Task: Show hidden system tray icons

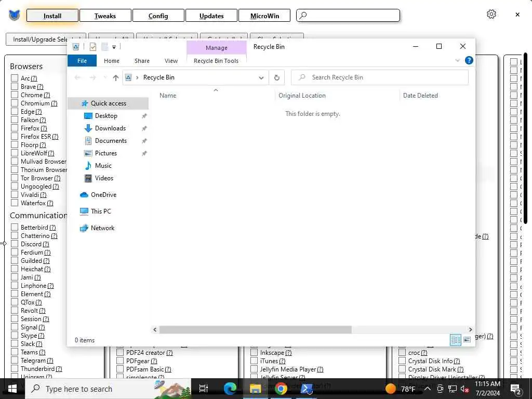Action: [x=428, y=389]
